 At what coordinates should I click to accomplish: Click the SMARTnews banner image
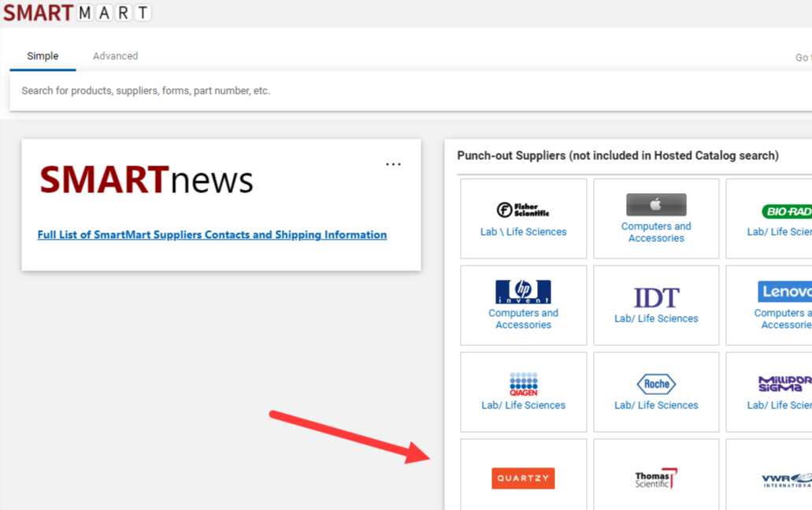click(x=146, y=180)
